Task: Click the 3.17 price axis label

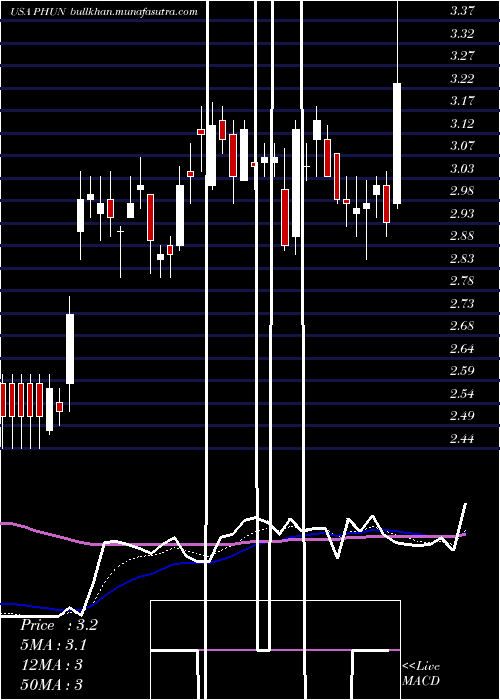Action: 462,101
